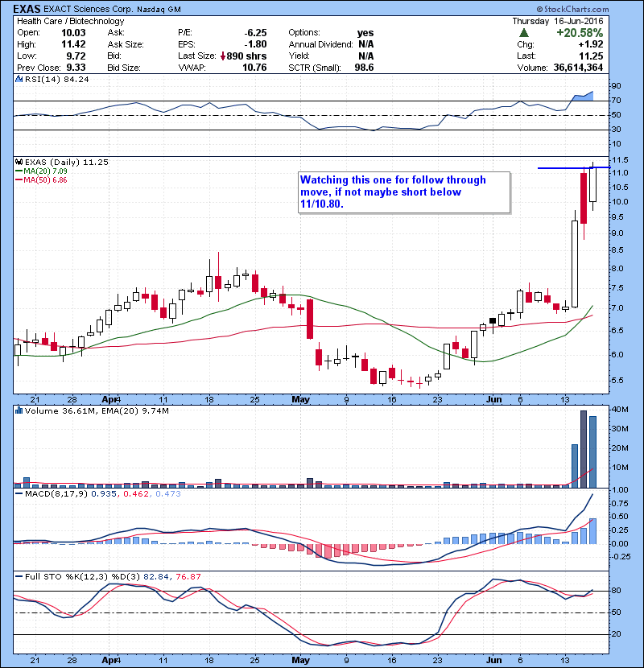644x668 pixels.
Task: Click the RSI(14) indicator legend icon
Action: coord(19,79)
